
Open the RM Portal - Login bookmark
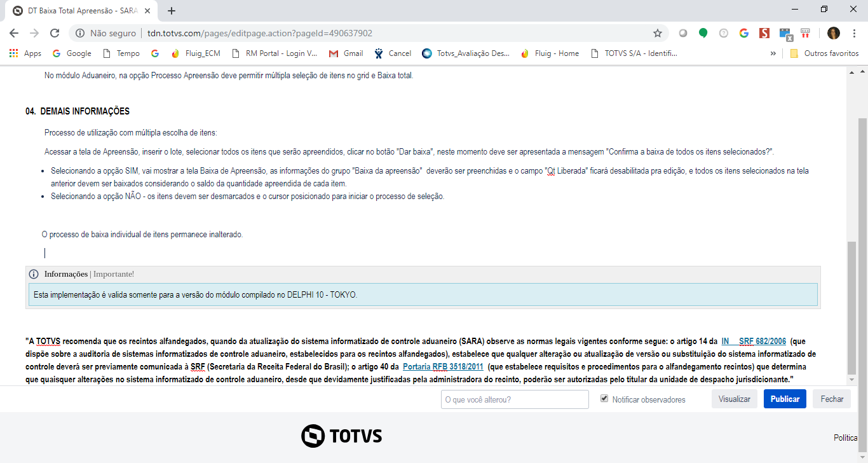pos(275,53)
